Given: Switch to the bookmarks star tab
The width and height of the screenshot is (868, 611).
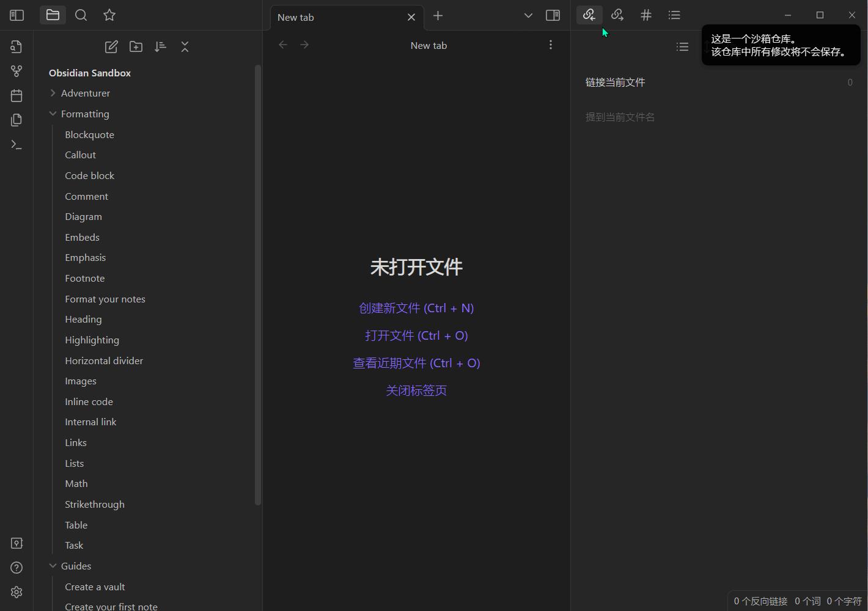Looking at the screenshot, I should (x=109, y=15).
